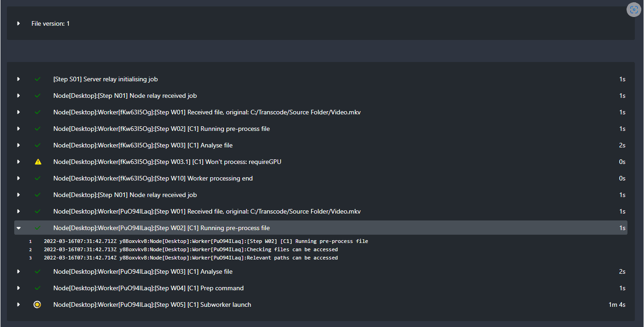Click checkmark on expanded PuO94ILaq pre-process step

[x=38, y=228]
